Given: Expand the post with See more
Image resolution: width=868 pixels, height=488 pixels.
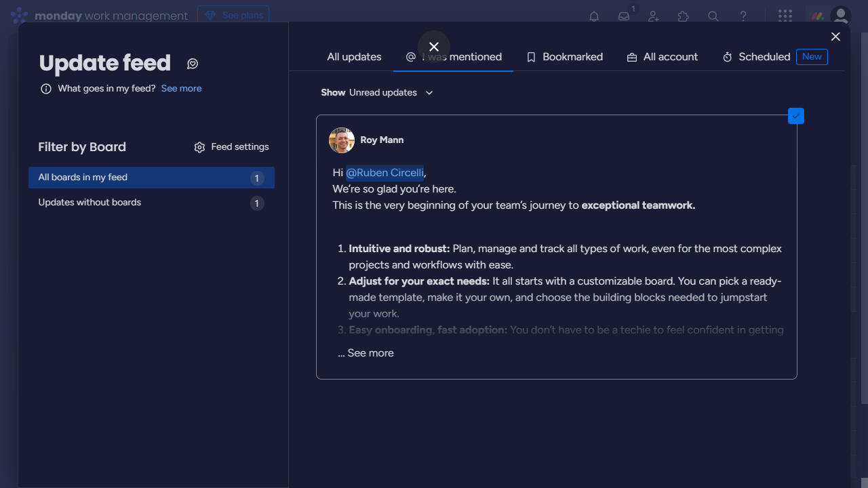Looking at the screenshot, I should (366, 353).
